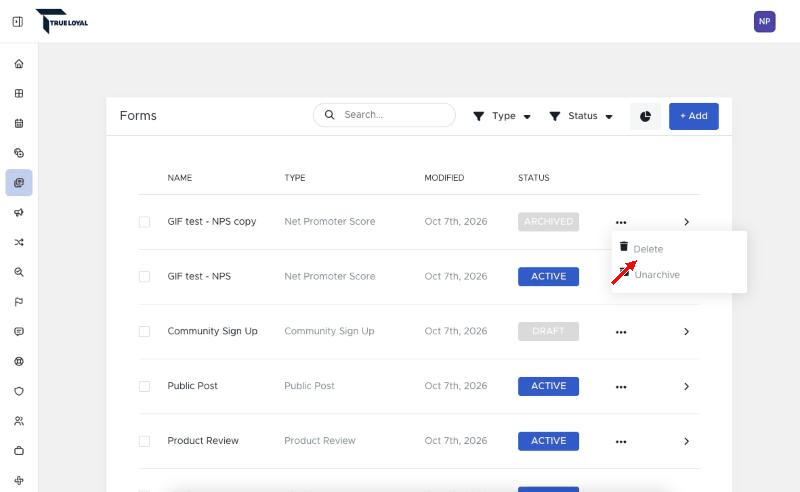This screenshot has width=800, height=492.
Task: Check the Product Review row checkbox
Action: point(144,441)
